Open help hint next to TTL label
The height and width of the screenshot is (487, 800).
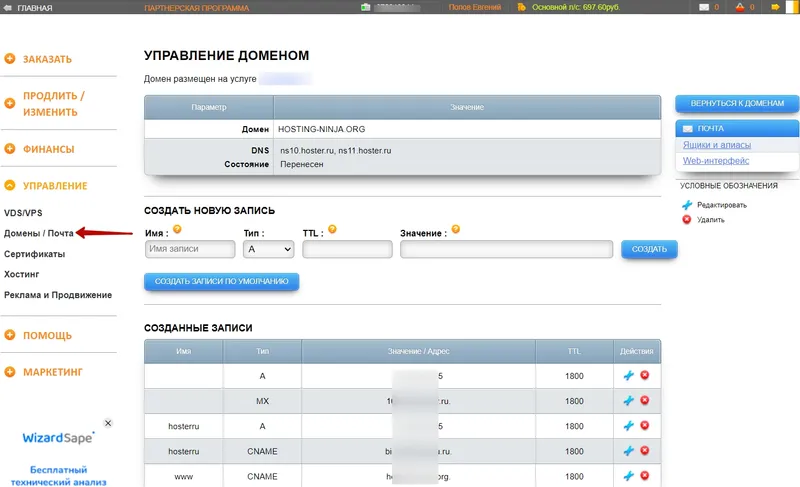pyautogui.click(x=332, y=229)
